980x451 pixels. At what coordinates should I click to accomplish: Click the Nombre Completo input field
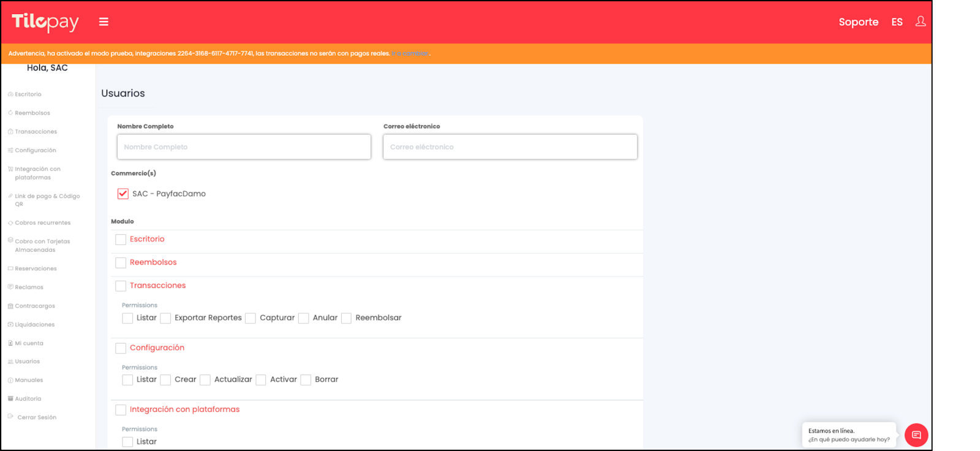[244, 147]
